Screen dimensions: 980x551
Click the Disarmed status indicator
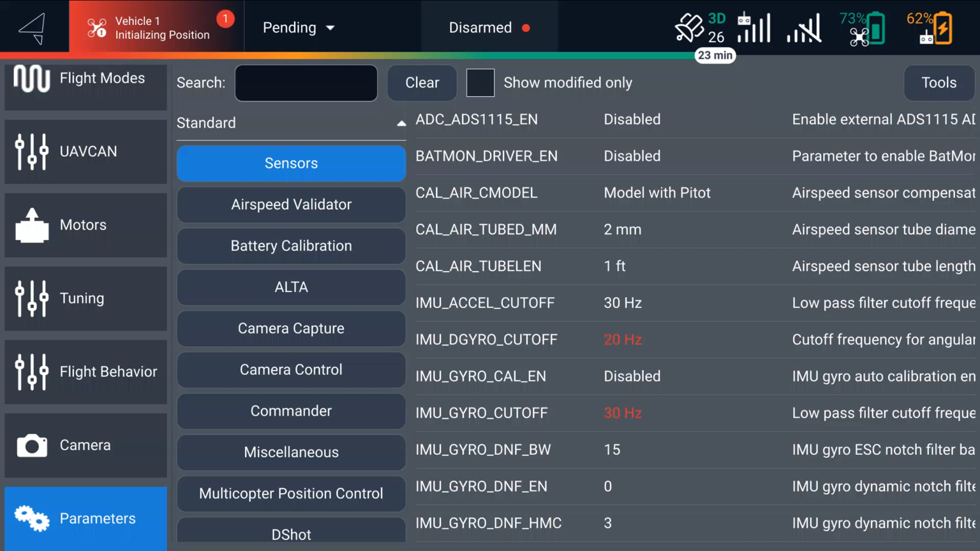[x=489, y=28]
